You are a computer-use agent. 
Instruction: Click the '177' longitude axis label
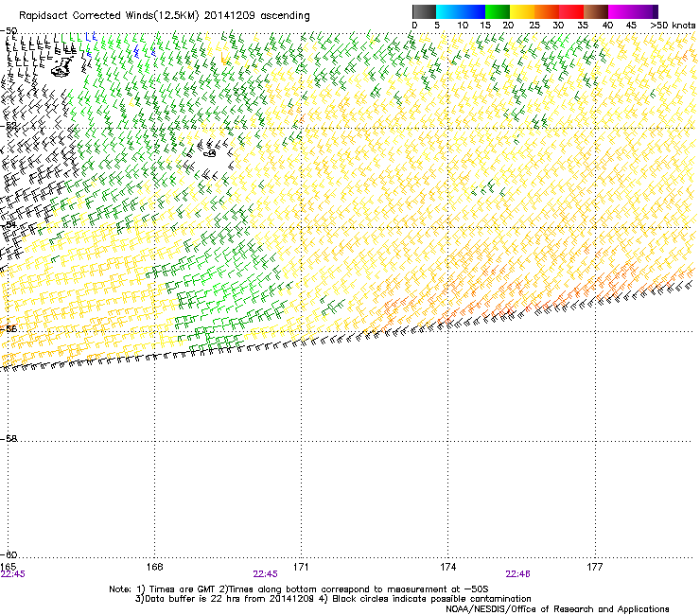pos(595,567)
